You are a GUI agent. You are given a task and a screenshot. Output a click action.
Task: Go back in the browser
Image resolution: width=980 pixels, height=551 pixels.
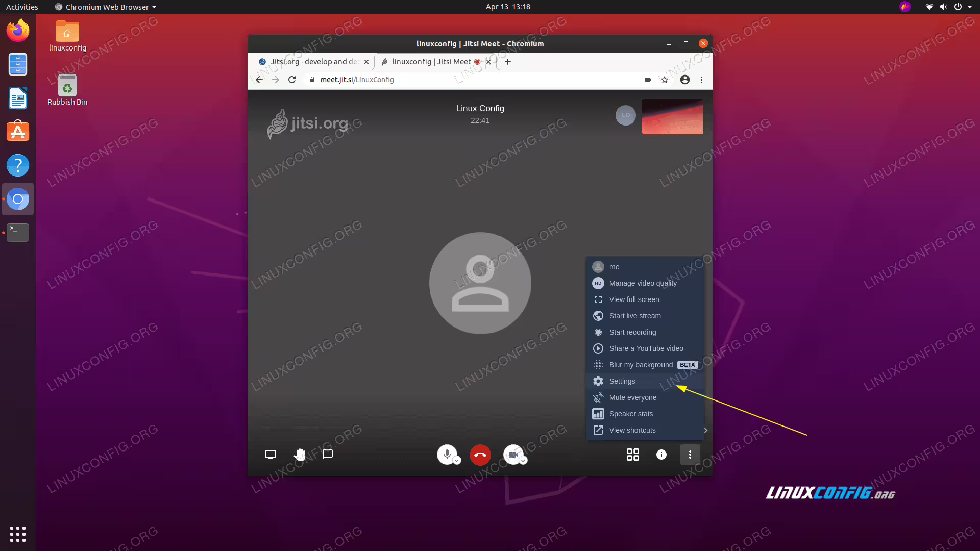[259, 80]
